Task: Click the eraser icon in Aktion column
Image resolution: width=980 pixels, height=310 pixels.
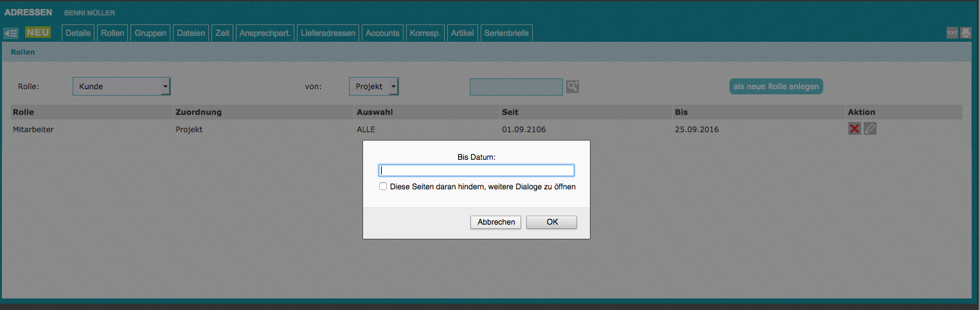Action: tap(869, 129)
